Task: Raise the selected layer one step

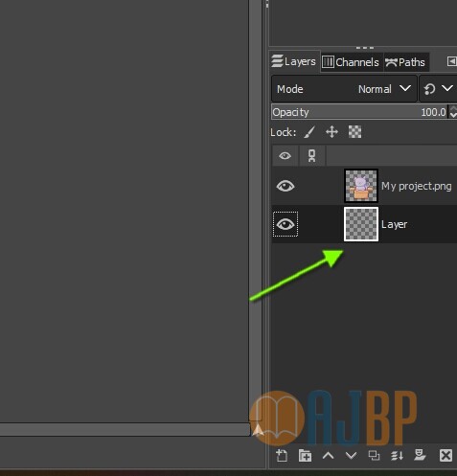Action: tap(328, 456)
